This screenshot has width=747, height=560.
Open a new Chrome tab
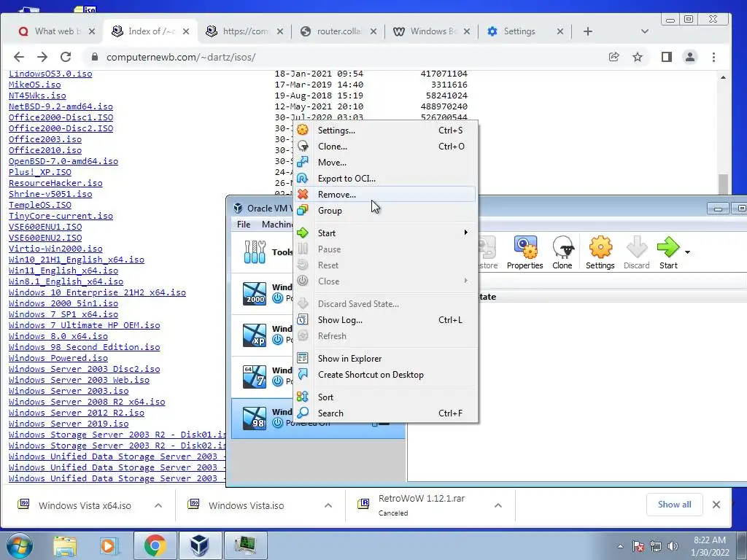point(588,31)
